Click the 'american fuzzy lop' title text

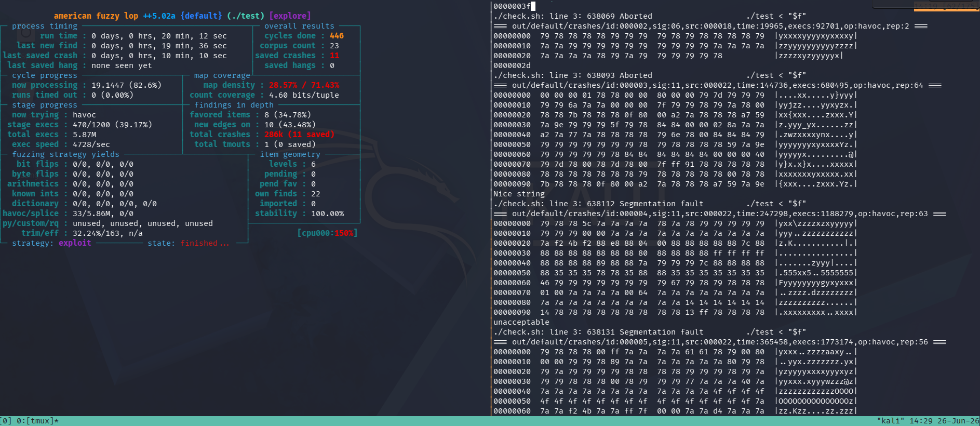96,16
